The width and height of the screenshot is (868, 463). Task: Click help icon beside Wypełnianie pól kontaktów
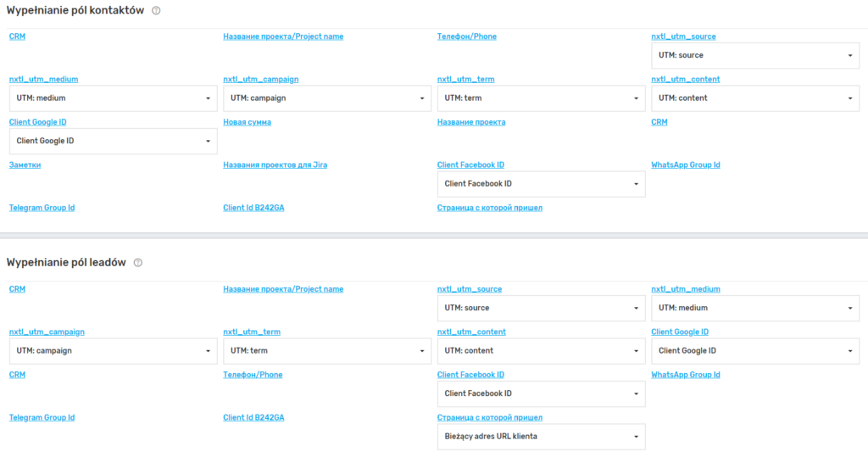tap(156, 10)
